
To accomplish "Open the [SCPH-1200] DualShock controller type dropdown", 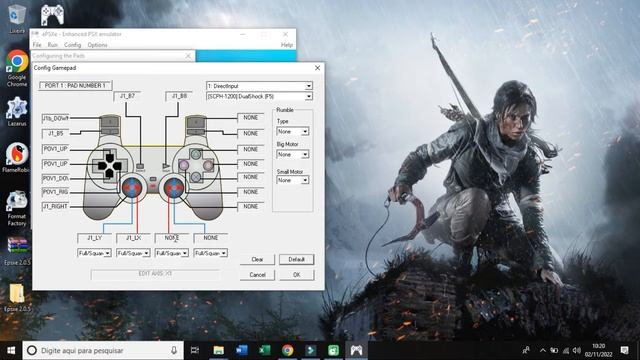I will pos(259,96).
